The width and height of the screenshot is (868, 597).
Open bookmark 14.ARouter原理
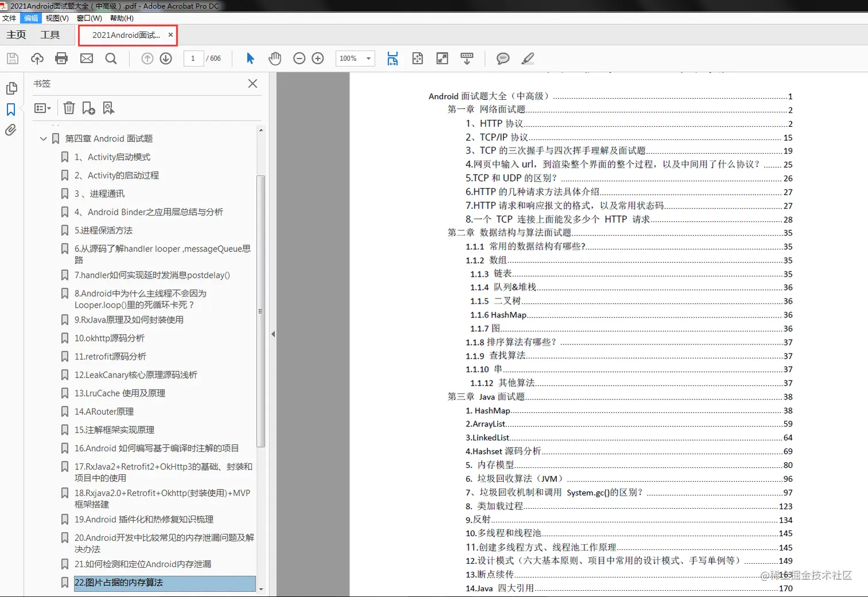[x=104, y=412]
